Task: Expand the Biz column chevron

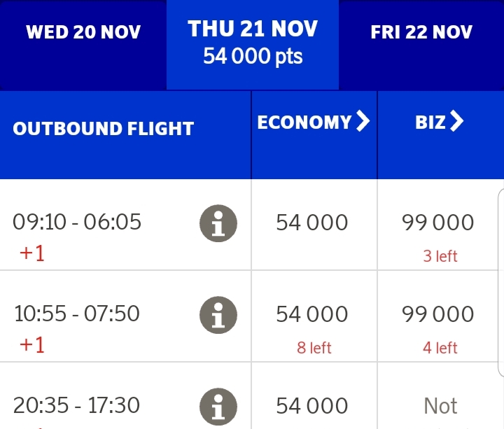Action: [x=456, y=122]
